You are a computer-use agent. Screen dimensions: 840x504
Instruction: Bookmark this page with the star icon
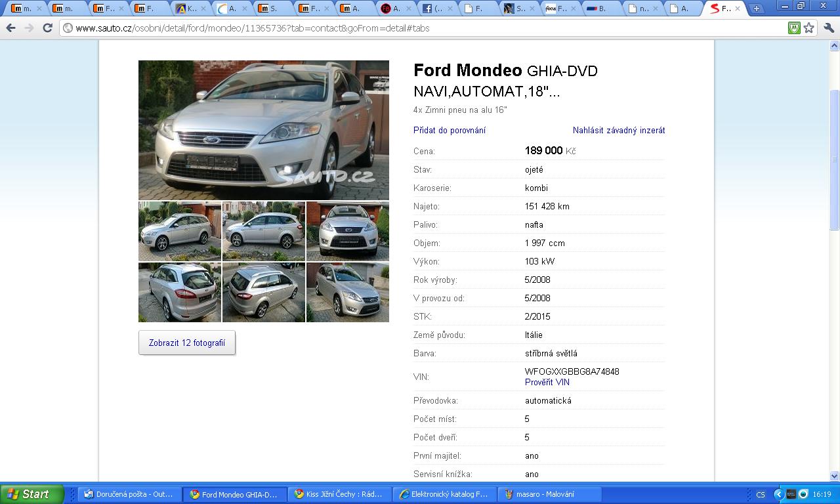[809, 28]
